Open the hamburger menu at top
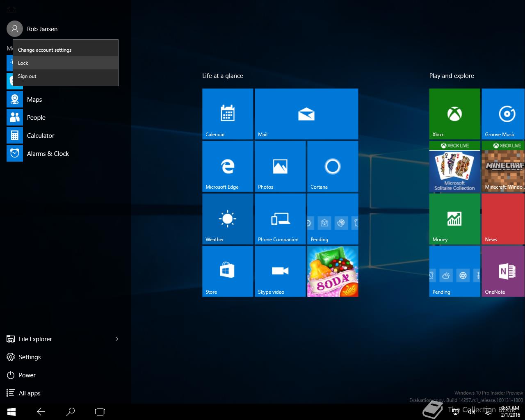 11,10
